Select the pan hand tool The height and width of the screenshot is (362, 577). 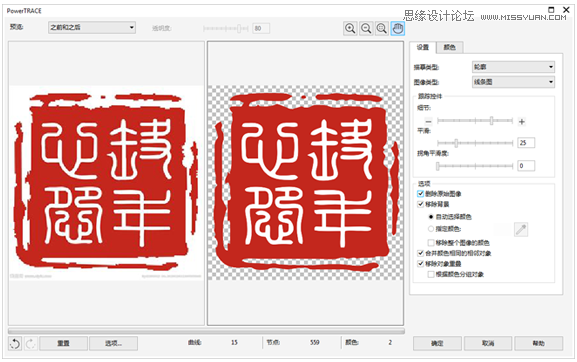tap(397, 28)
